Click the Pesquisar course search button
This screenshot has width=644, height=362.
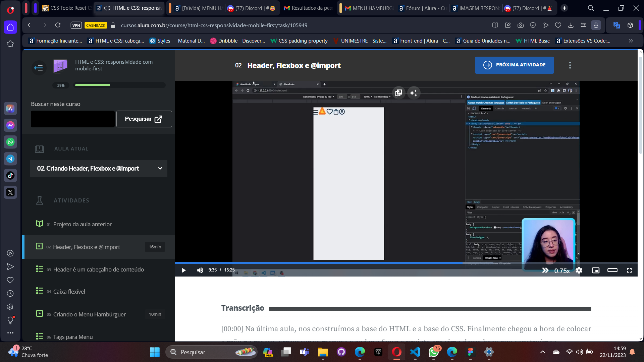click(x=144, y=119)
